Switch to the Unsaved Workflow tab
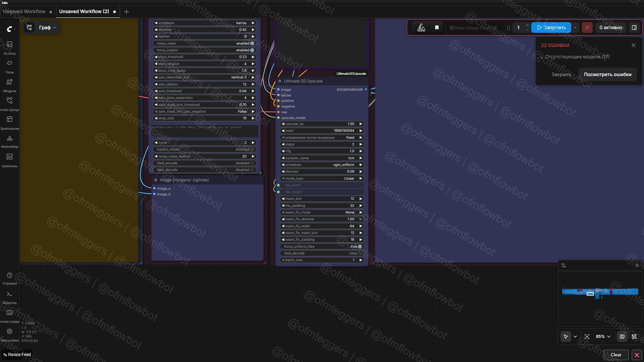This screenshot has width=644, height=362. tap(24, 11)
